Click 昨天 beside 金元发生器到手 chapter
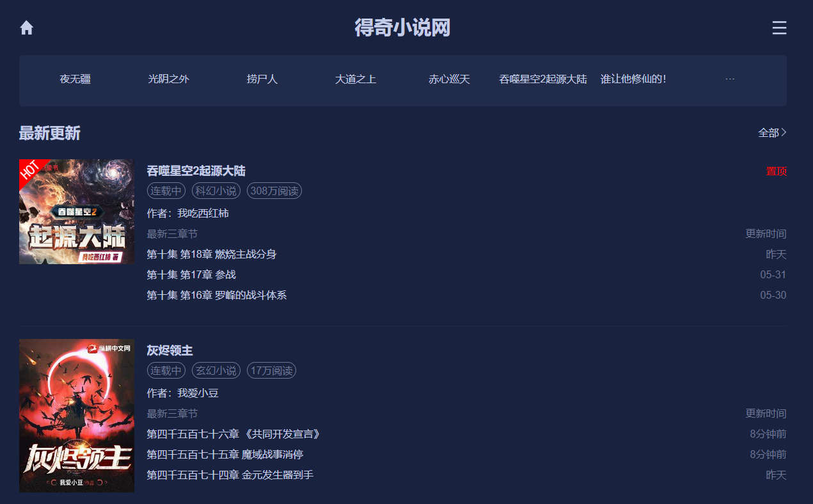Screen dimensions: 813x504 (x=777, y=475)
